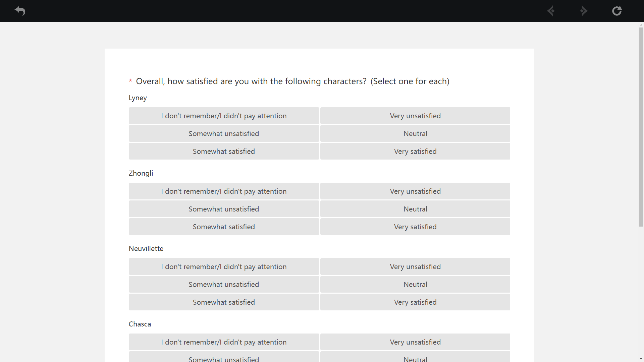644x362 pixels.
Task: Select Very satisfied for Lyney
Action: pyautogui.click(x=415, y=152)
